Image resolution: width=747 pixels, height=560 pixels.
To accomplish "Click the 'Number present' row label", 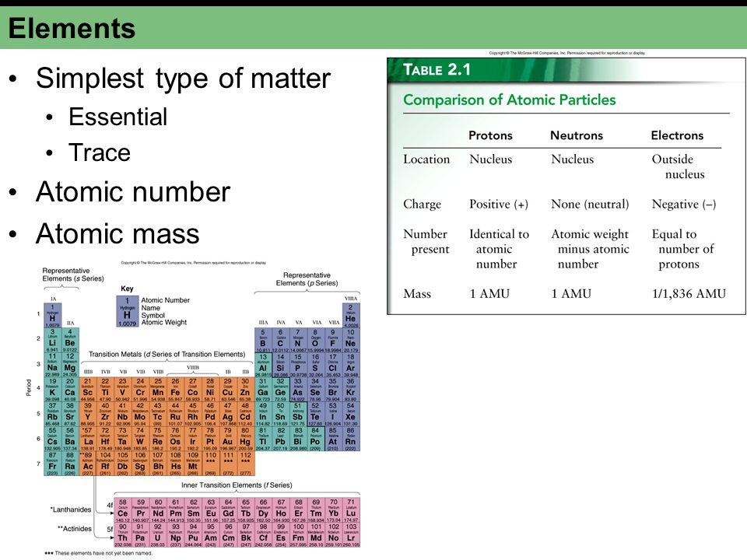I will 426,241.
